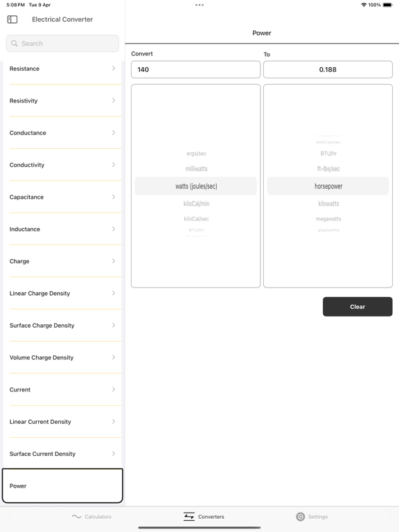Screen dimensions: 399x532
Task: Click the search magnifier icon
Action: click(15, 44)
